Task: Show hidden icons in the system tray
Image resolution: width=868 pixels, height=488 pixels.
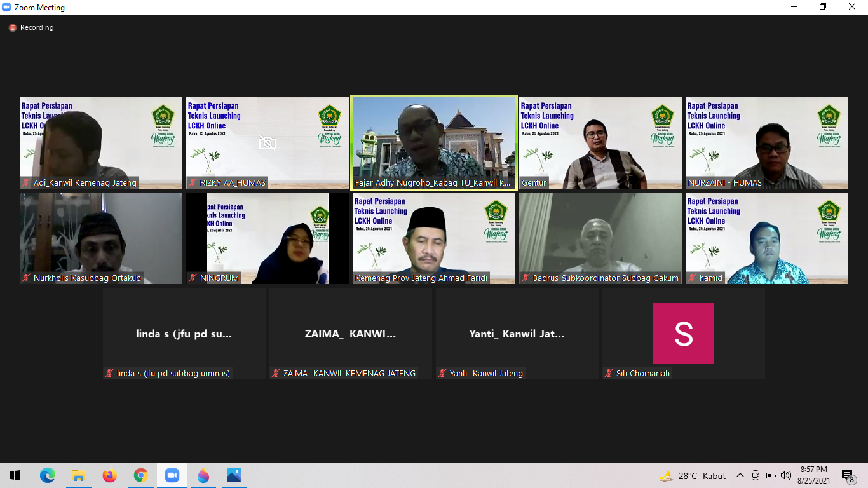Action: 740,475
